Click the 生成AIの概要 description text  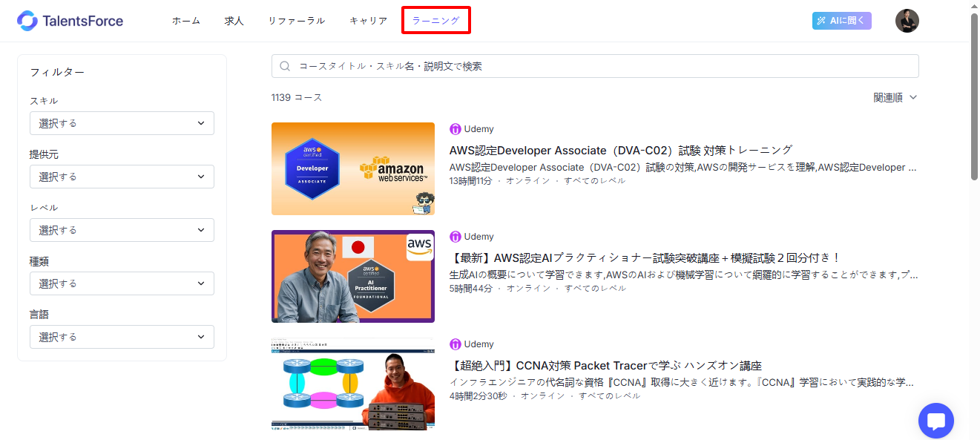[683, 275]
